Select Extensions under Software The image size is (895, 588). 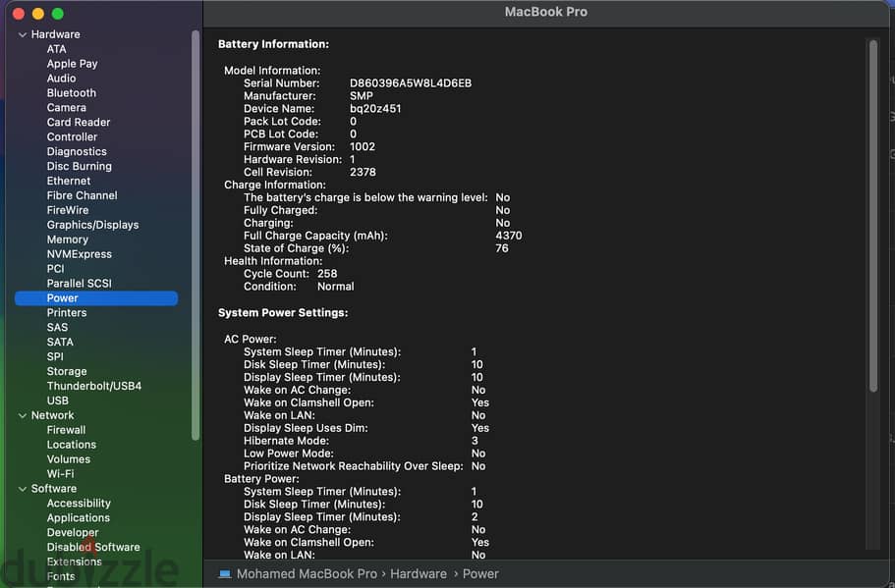click(x=75, y=562)
